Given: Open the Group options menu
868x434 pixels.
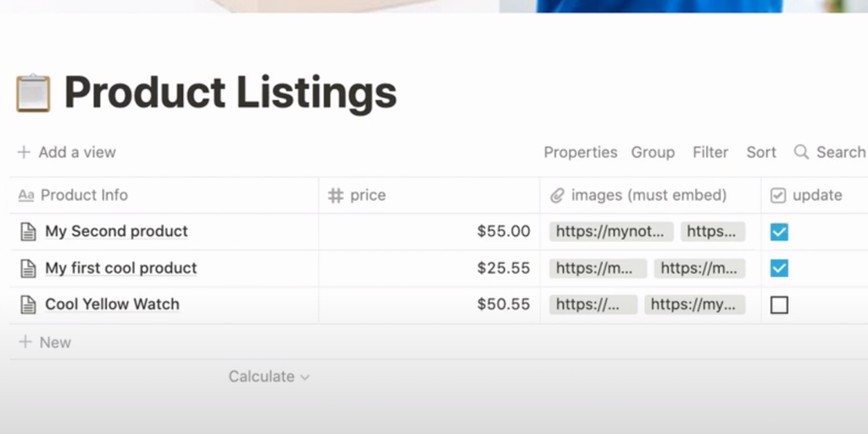Looking at the screenshot, I should (x=653, y=153).
